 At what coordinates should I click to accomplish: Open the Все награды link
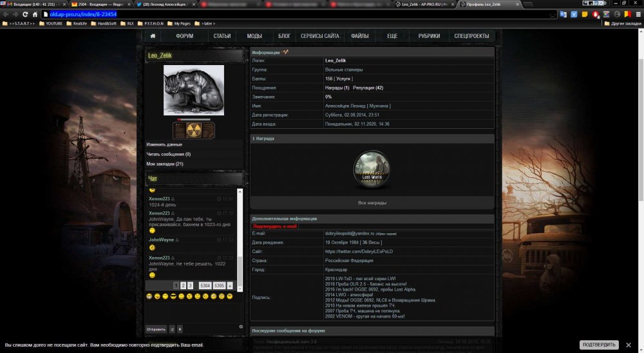click(372, 203)
